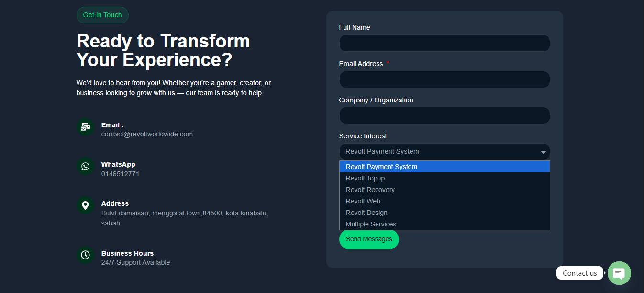
Task: Pick the Revolt Web option
Action: coord(444,201)
